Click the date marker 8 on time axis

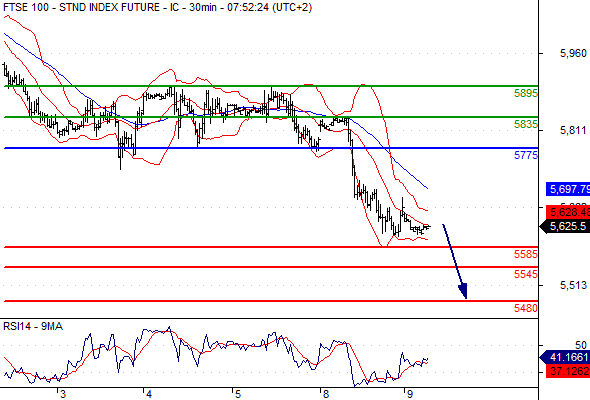tap(326, 394)
